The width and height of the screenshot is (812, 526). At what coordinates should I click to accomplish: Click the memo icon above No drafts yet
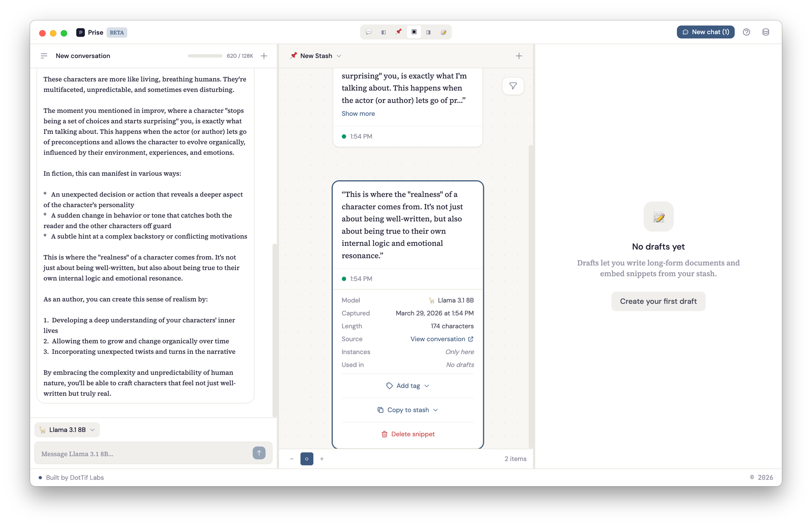pos(659,216)
